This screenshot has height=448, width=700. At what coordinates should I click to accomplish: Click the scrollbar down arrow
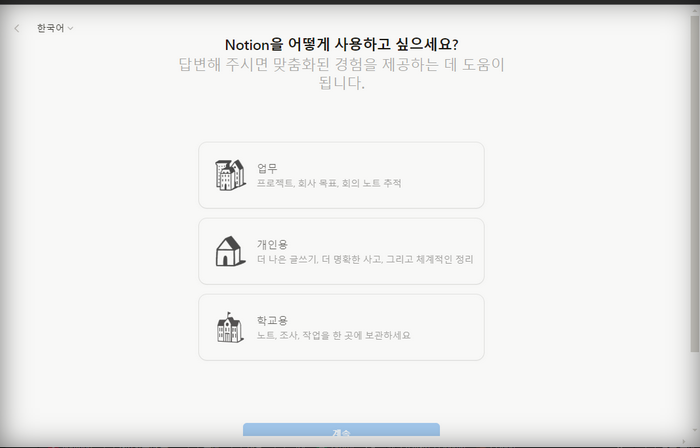click(695, 430)
